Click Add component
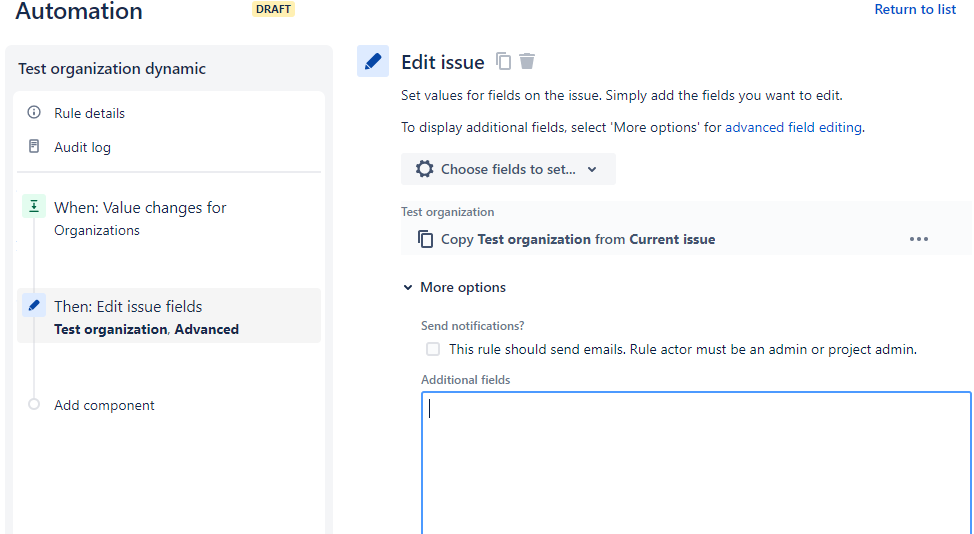This screenshot has width=974, height=534. (104, 405)
